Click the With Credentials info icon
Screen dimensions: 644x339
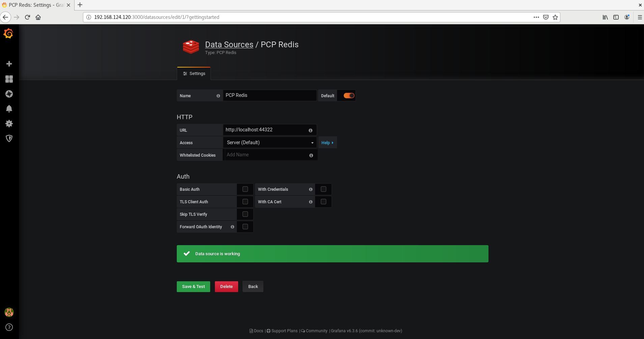click(311, 189)
